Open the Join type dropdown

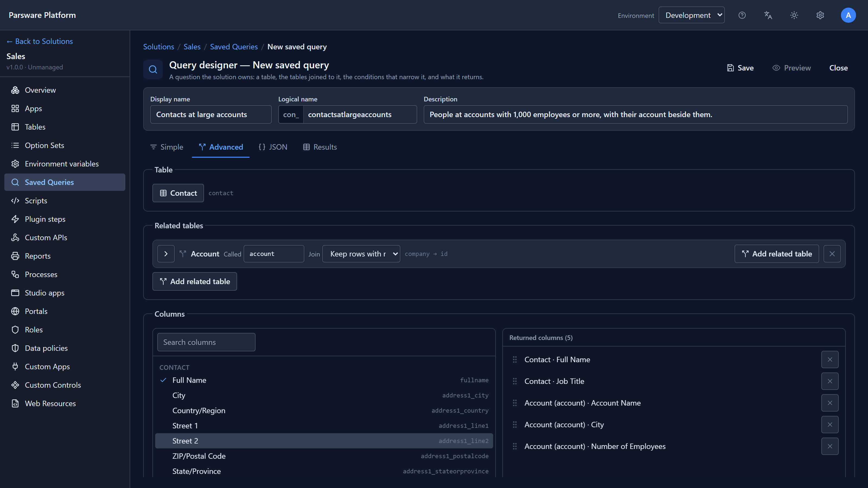pos(361,254)
